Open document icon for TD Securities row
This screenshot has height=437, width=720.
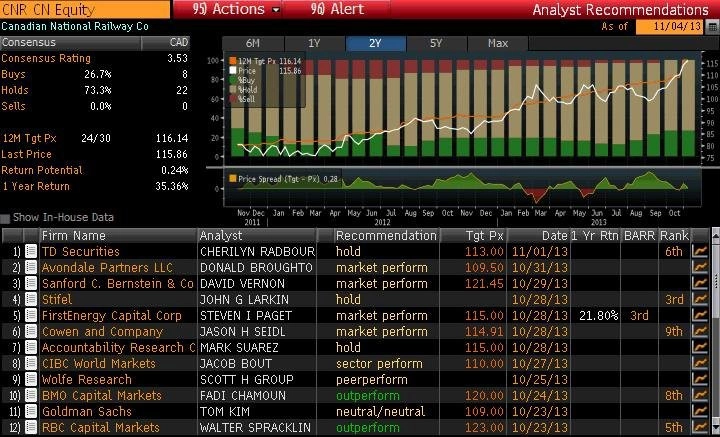tap(31, 251)
